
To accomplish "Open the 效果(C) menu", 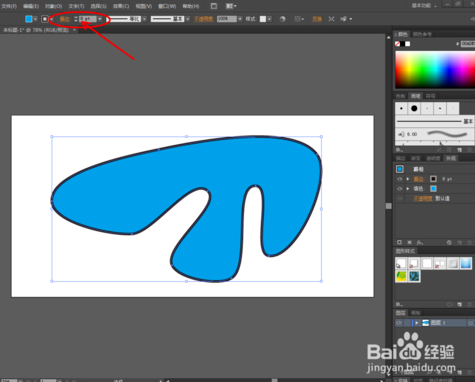I will [x=121, y=6].
